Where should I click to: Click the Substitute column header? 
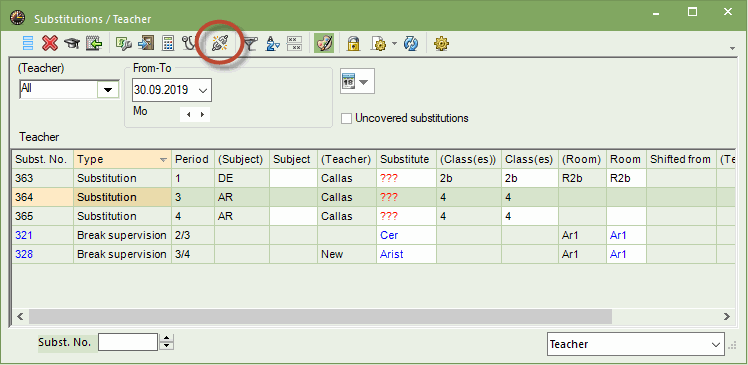click(405, 159)
